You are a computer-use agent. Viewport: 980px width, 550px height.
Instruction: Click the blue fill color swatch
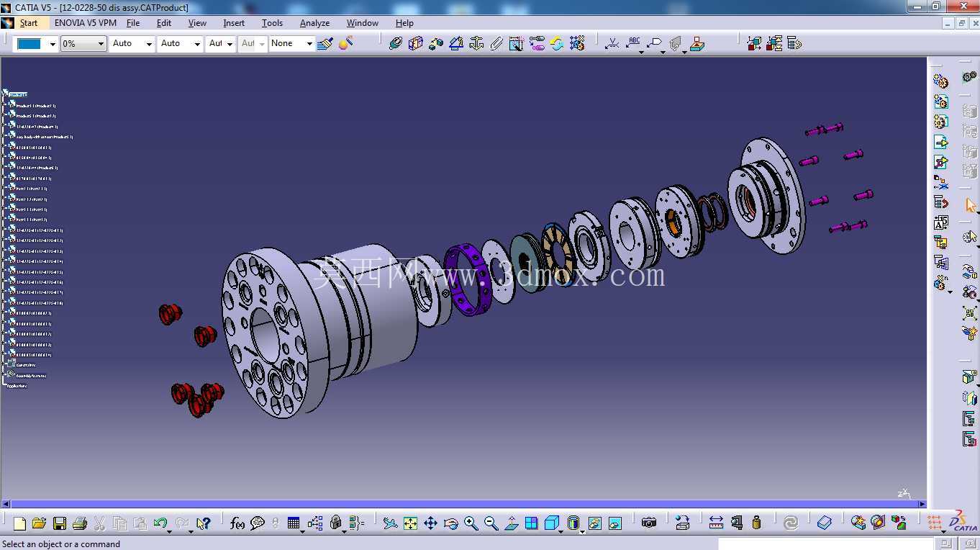click(x=30, y=44)
